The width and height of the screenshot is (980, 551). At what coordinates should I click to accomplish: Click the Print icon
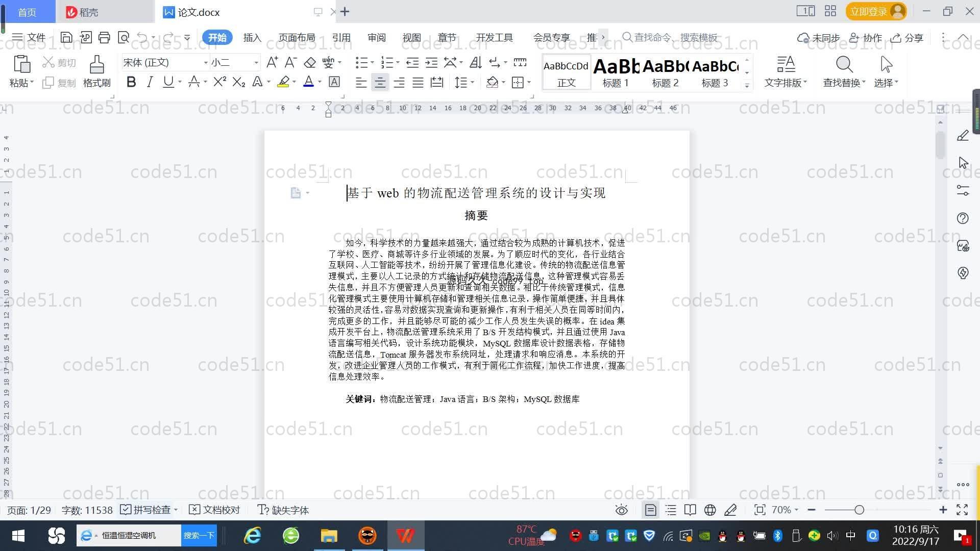pos(104,37)
